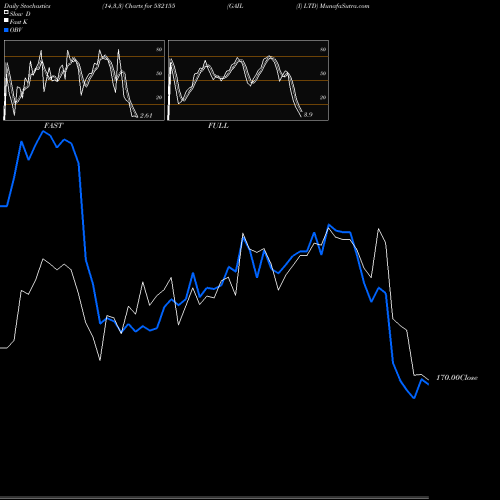The image size is (500, 500).
Task: Click the '20' level label in FULL chart
Action: click(x=323, y=98)
